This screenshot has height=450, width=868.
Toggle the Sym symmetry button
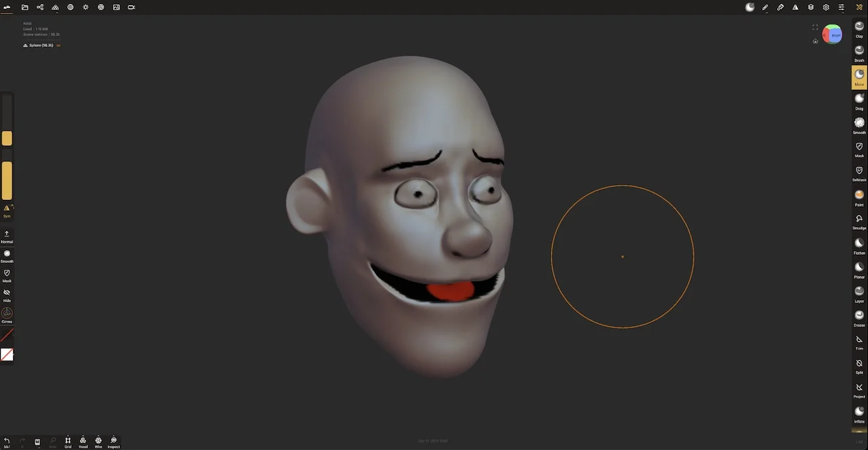[x=7, y=211]
